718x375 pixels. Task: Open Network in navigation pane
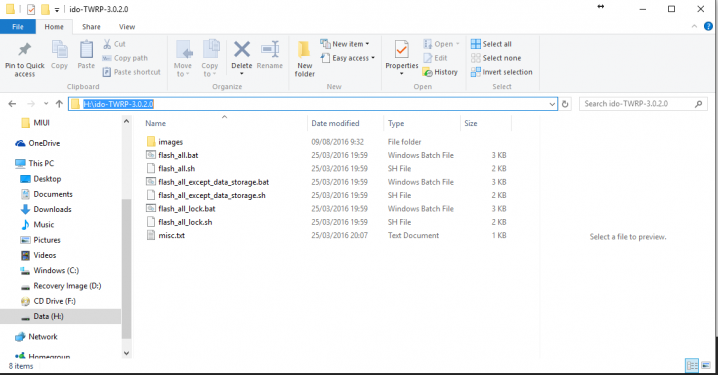point(43,337)
